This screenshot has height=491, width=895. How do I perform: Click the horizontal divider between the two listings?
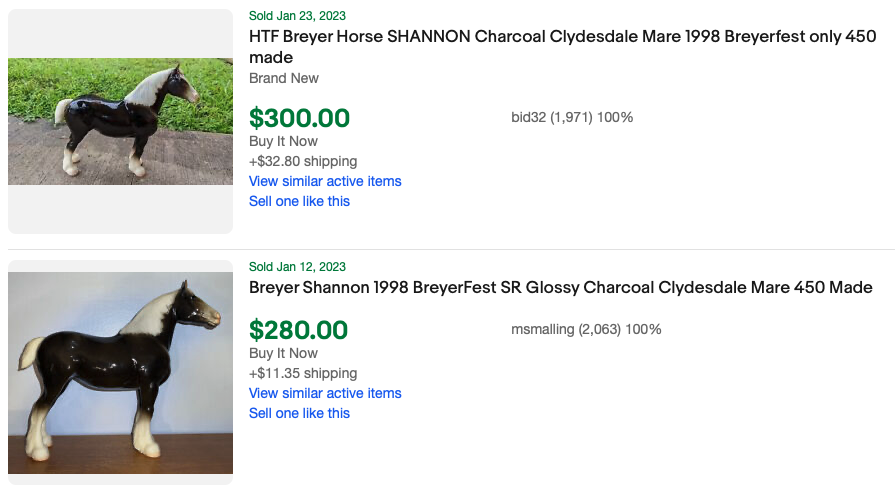450,249
